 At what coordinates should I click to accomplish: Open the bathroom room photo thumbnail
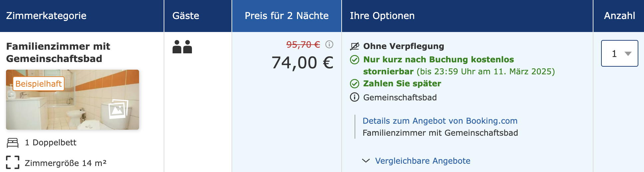tap(73, 100)
